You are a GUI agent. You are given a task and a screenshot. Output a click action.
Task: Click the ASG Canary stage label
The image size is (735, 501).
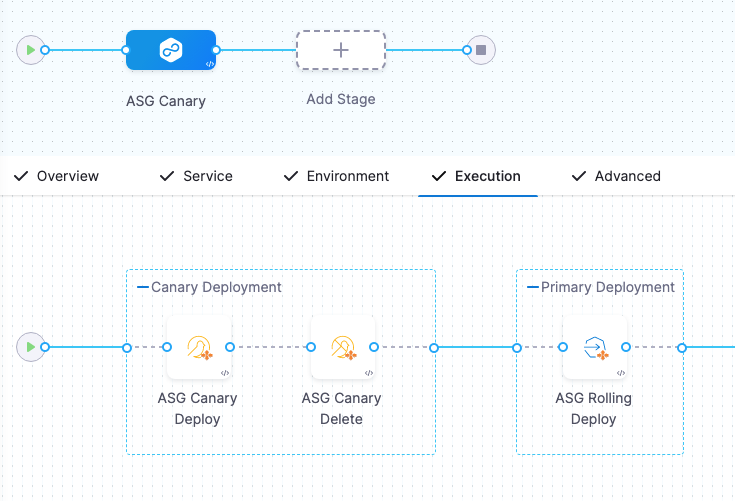(x=166, y=101)
